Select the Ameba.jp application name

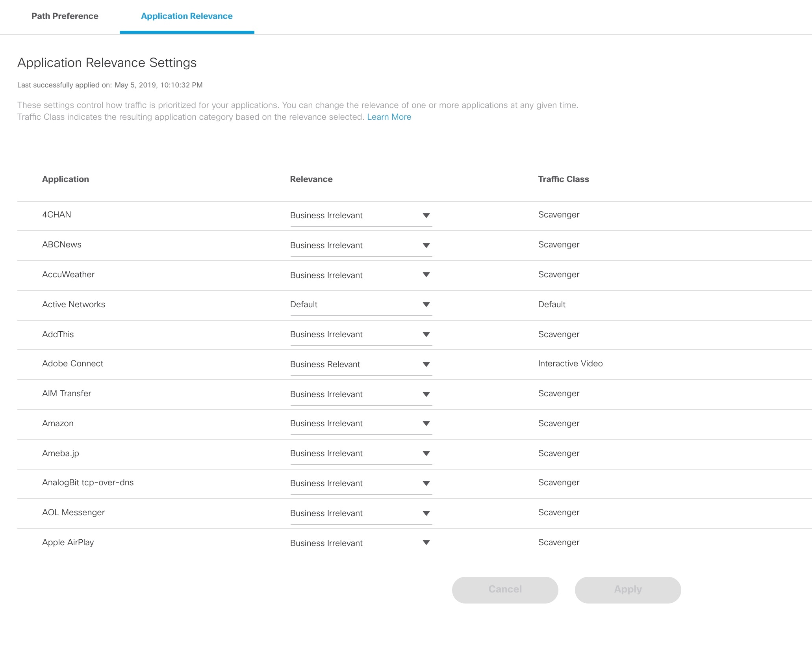[x=61, y=453]
